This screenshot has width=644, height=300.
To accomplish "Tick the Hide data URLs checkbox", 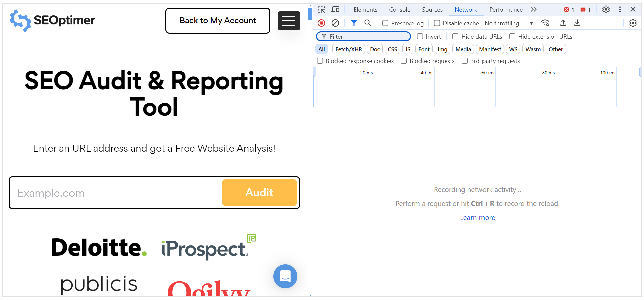I will tap(455, 36).
